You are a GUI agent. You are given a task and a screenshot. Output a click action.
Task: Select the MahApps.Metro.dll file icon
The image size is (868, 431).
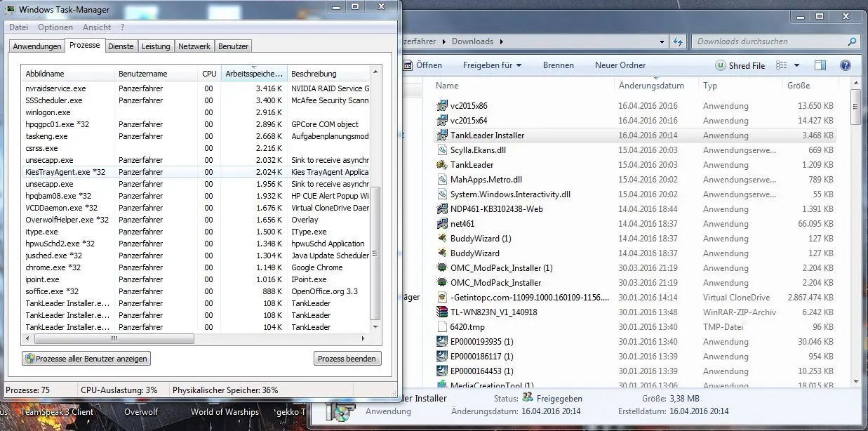tap(442, 180)
